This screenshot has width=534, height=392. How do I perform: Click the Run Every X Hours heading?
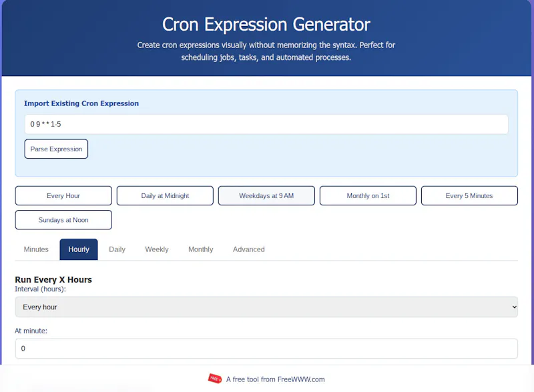[53, 280]
